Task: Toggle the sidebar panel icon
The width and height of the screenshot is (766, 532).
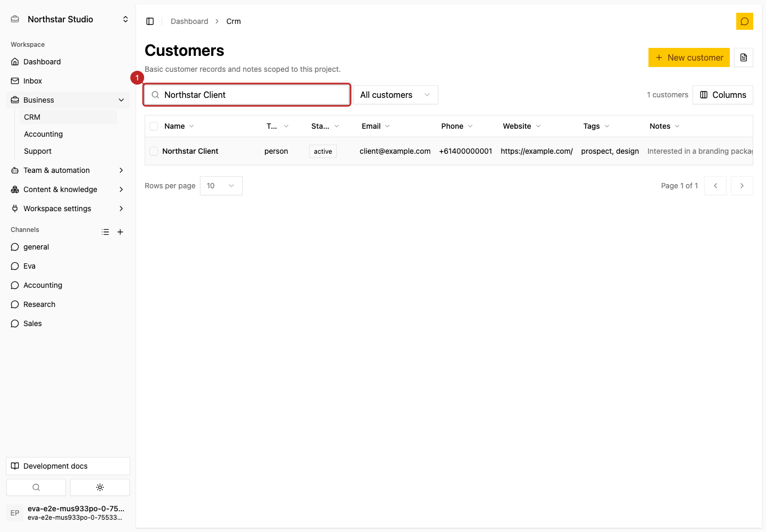Action: point(150,21)
